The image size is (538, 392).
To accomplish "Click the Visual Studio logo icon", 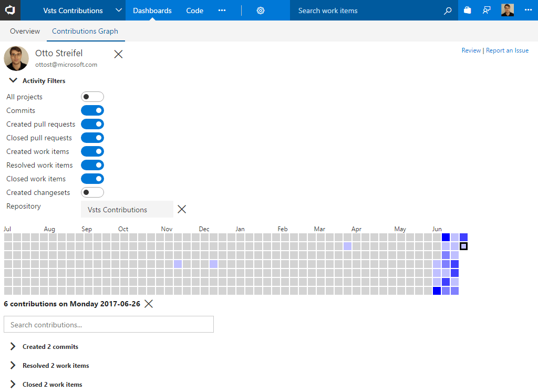I will pyautogui.click(x=10, y=10).
